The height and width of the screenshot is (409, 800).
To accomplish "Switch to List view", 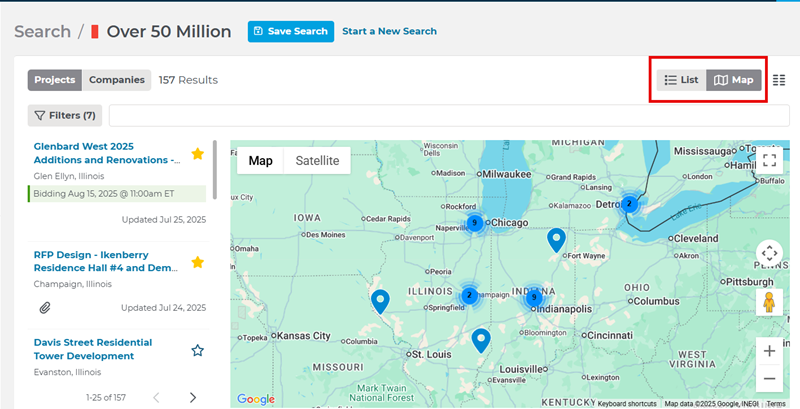I will pyautogui.click(x=681, y=80).
